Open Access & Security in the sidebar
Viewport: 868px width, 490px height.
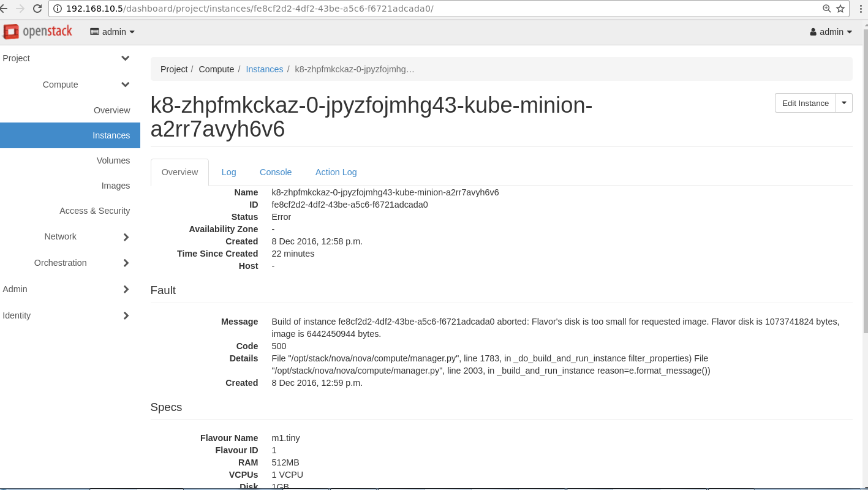(95, 211)
